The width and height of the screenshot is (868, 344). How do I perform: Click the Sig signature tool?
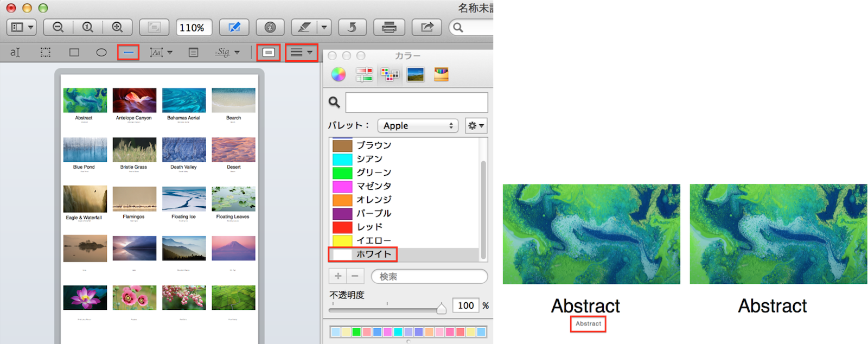(x=222, y=52)
